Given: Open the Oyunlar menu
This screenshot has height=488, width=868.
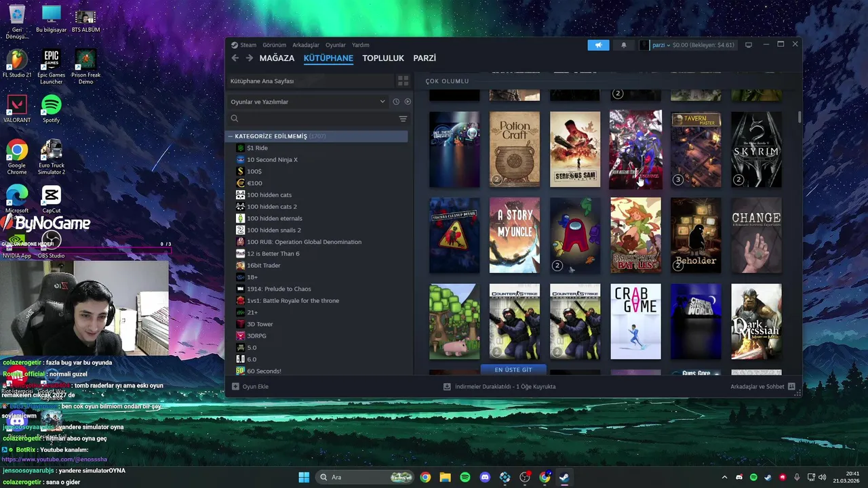Looking at the screenshot, I should point(336,45).
